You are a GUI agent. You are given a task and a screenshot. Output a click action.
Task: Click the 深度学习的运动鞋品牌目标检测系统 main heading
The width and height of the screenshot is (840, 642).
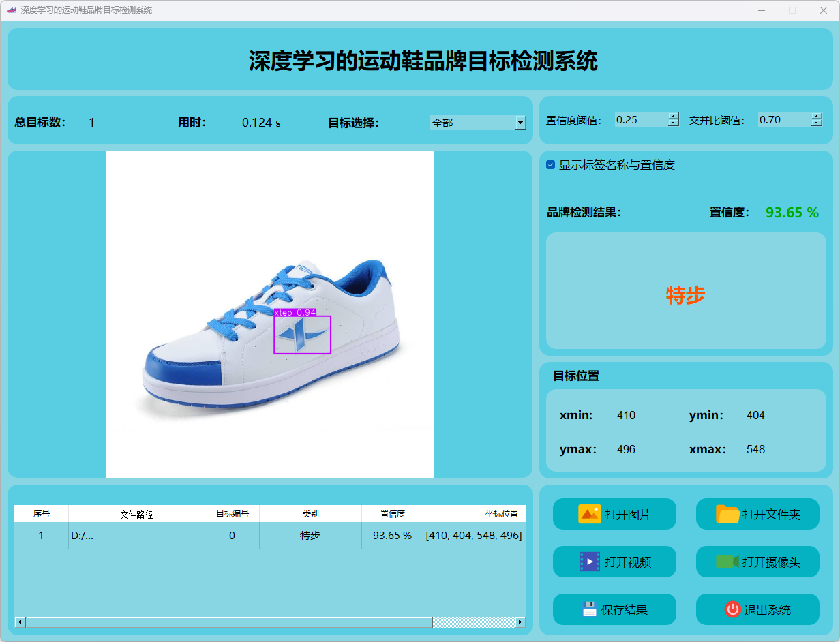[x=423, y=61]
